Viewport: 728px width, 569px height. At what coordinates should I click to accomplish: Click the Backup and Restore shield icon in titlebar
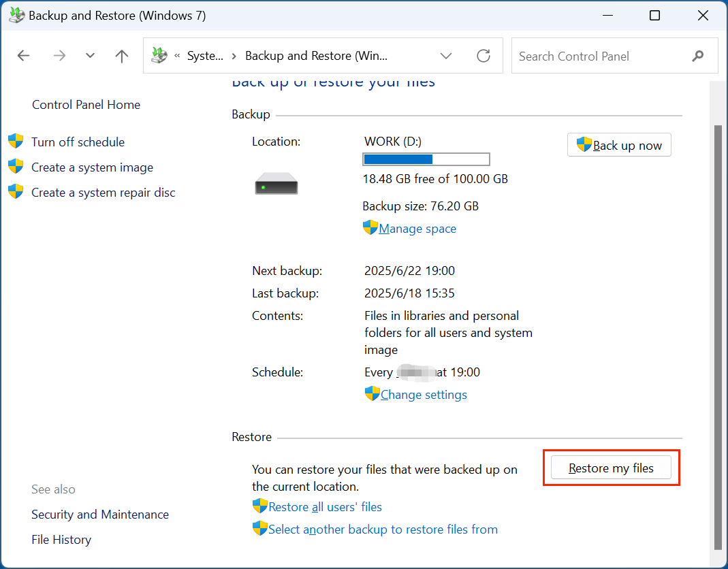[x=16, y=15]
